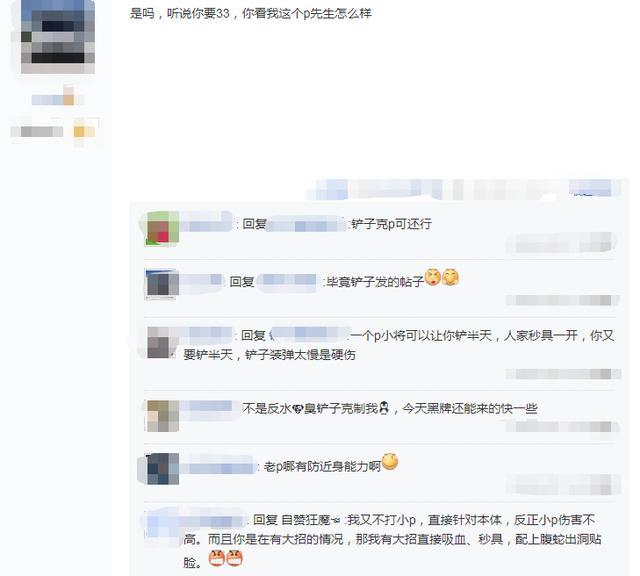Click the blurred action bar above replies
640x576 pixels.
pos(465,190)
